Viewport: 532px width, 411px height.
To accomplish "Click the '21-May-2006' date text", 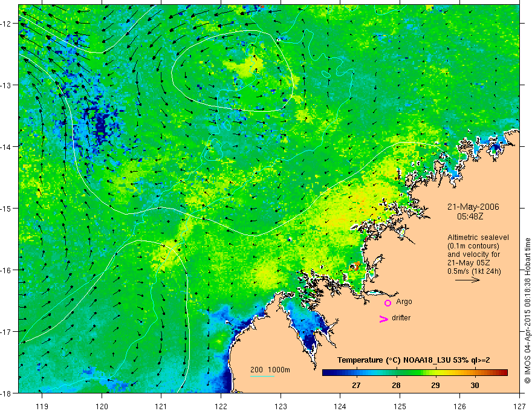I will tap(473, 207).
